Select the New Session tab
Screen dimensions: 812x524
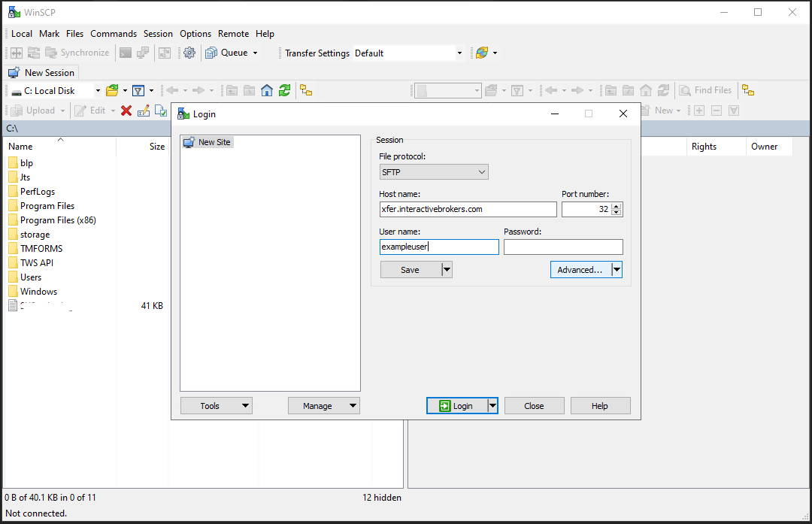tap(41, 72)
